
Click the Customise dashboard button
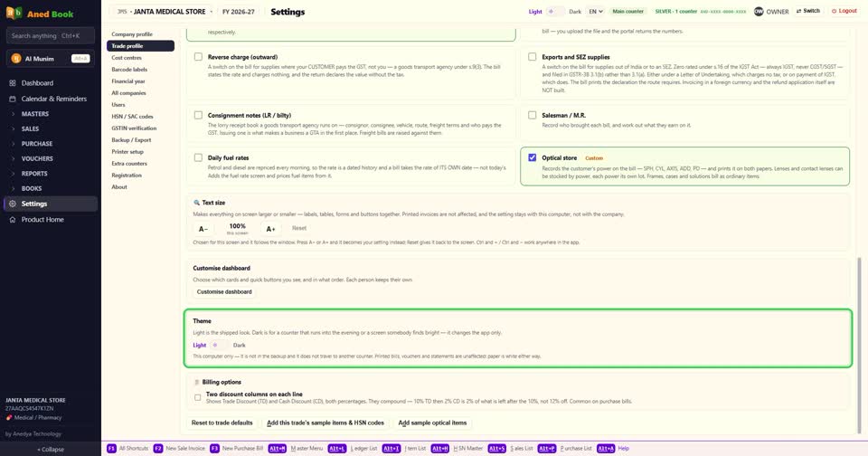[224, 292]
